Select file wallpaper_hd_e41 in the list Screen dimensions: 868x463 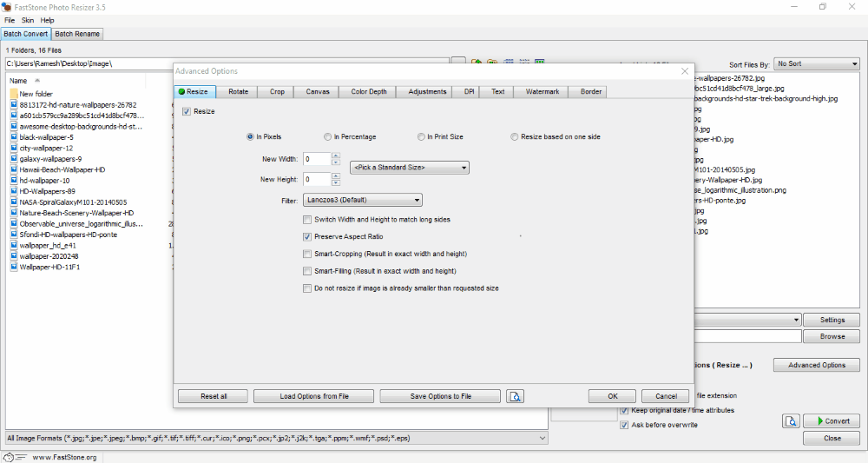pos(48,245)
